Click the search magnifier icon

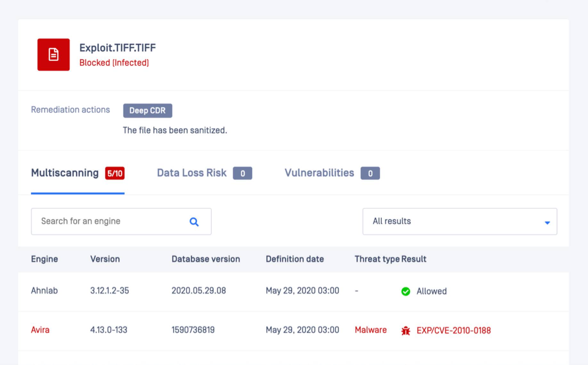click(x=194, y=221)
